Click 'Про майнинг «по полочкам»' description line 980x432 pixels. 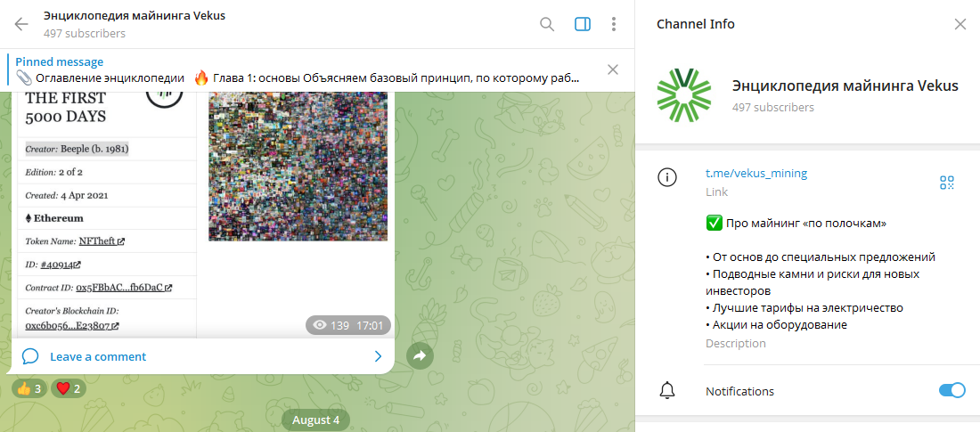click(796, 224)
